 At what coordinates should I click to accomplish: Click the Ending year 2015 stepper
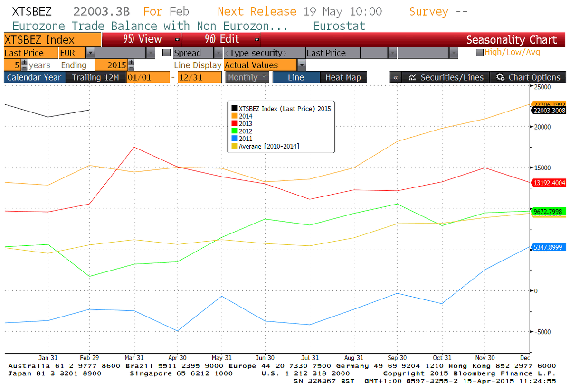131,65
